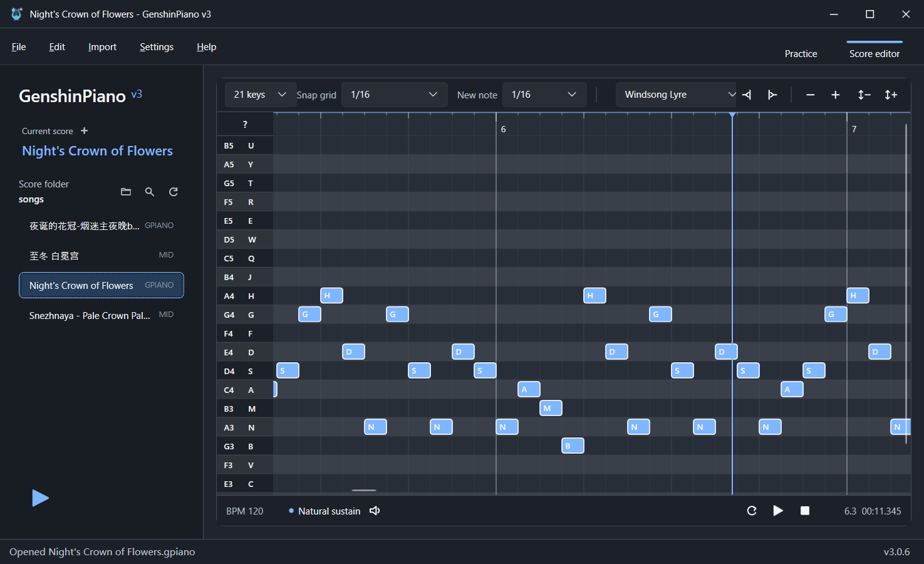924x564 pixels.
Task: Click the G3 B key row label
Action: pos(245,446)
